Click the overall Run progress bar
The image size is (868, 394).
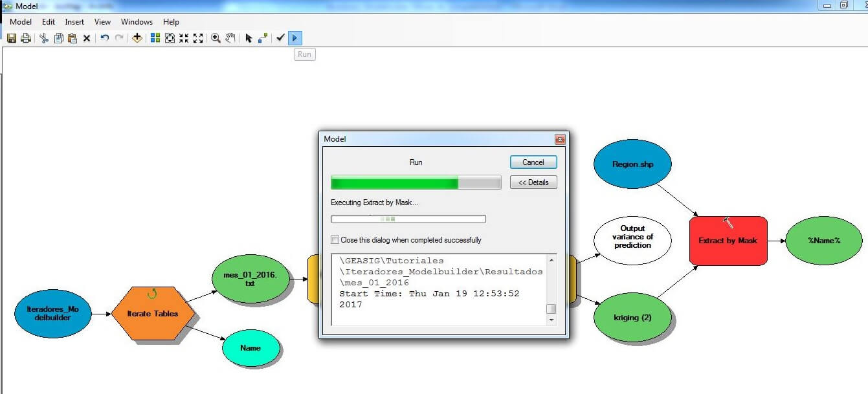click(x=416, y=182)
